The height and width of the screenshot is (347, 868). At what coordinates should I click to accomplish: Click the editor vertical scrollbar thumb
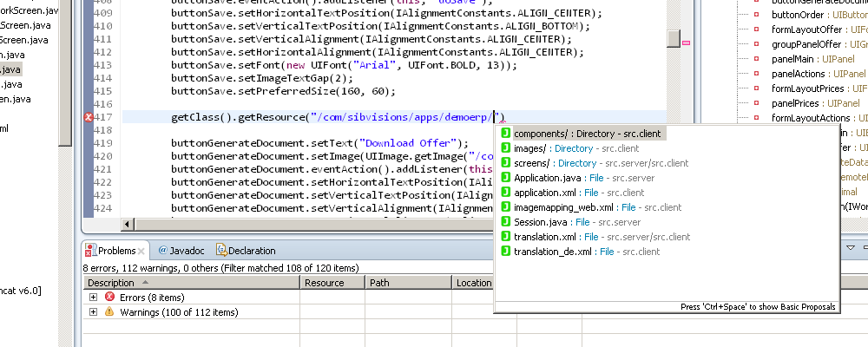pyautogui.click(x=674, y=38)
